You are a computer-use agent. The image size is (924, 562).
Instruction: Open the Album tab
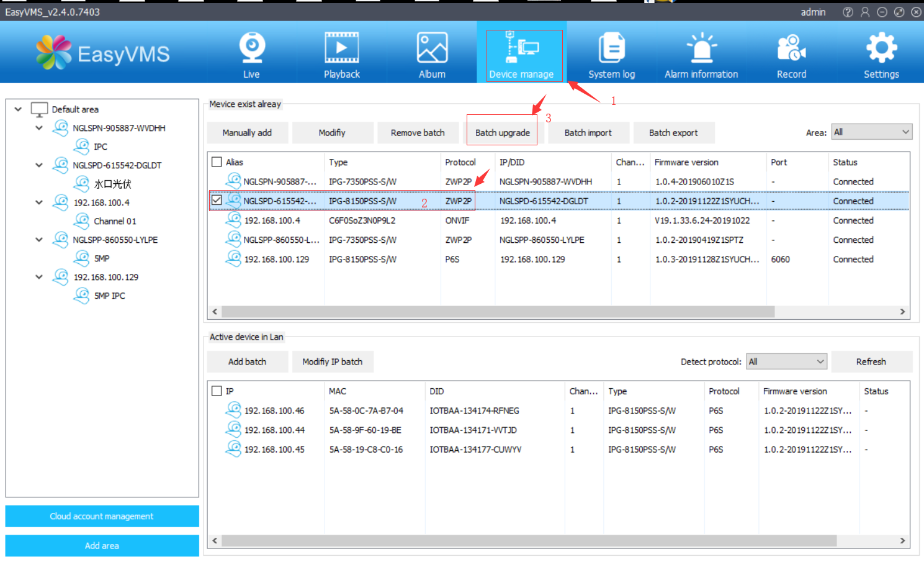pos(432,55)
